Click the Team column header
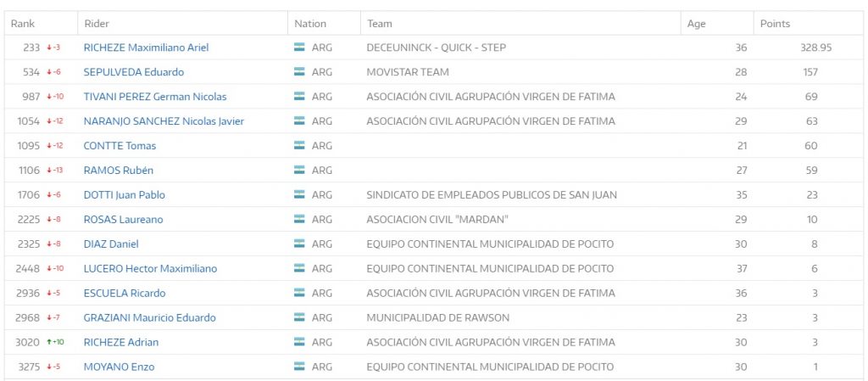This screenshot has height=381, width=868. 379,24
